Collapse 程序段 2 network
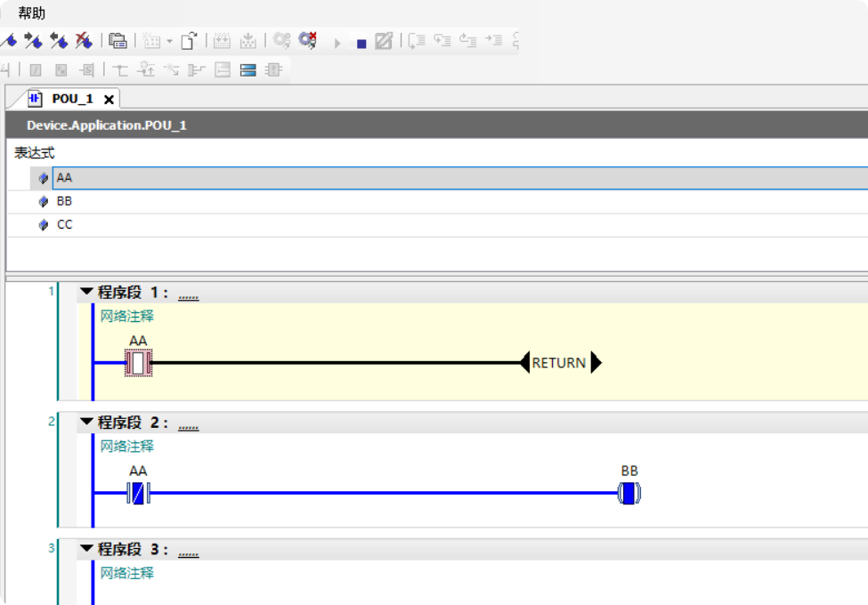This screenshot has height=605, width=868. (x=86, y=421)
